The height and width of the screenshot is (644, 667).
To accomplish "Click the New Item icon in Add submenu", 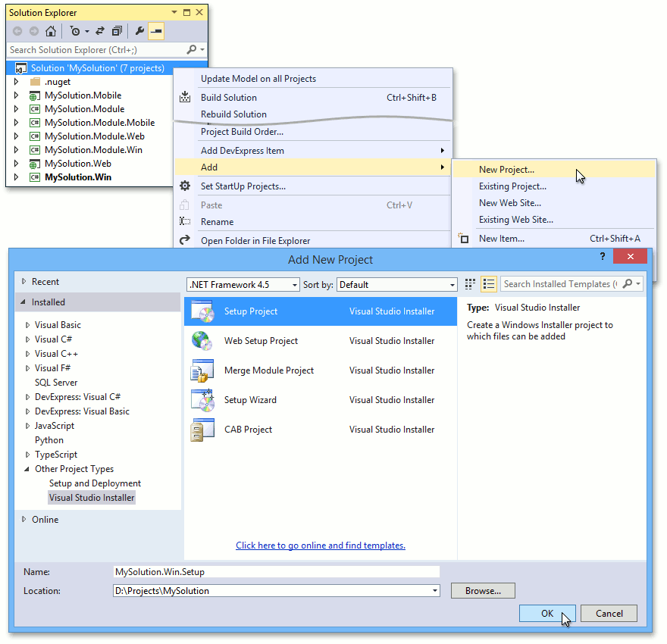I will 463,238.
